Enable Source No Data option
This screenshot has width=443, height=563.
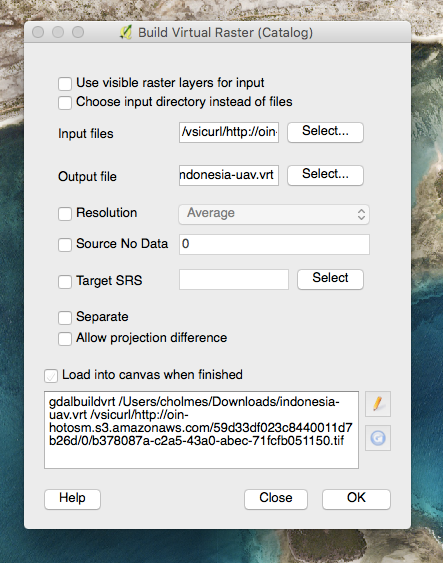pos(65,245)
